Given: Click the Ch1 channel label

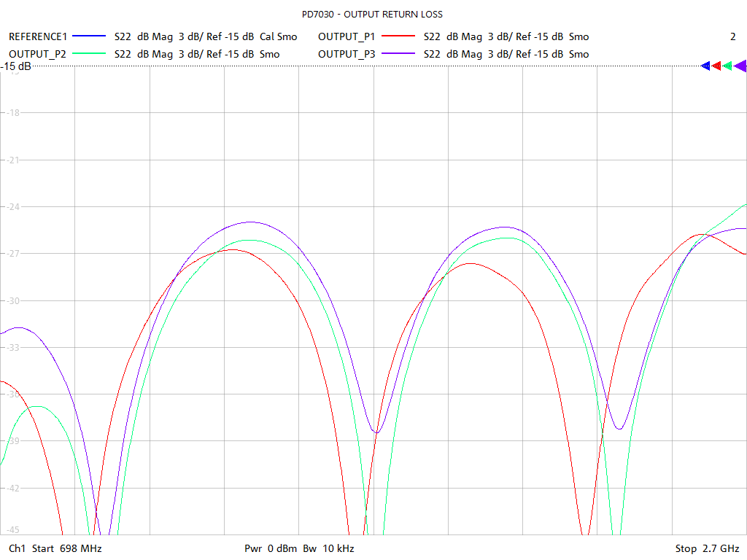Looking at the screenshot, I should pyautogui.click(x=16, y=548).
